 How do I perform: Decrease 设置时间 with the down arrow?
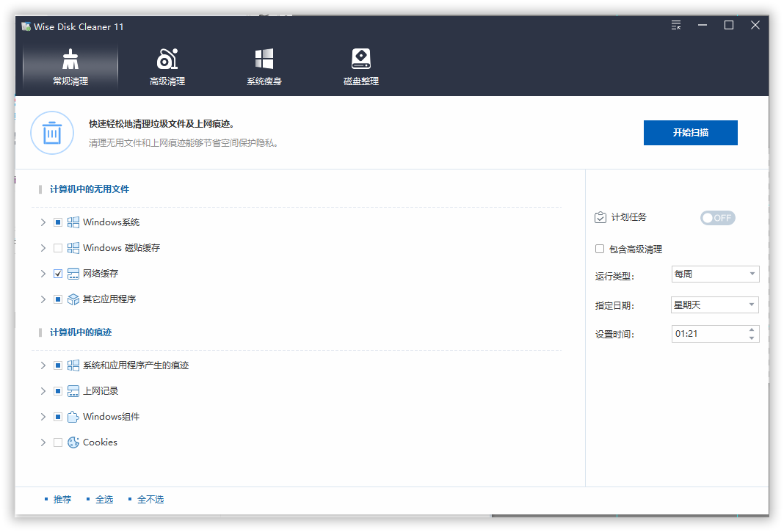click(752, 338)
